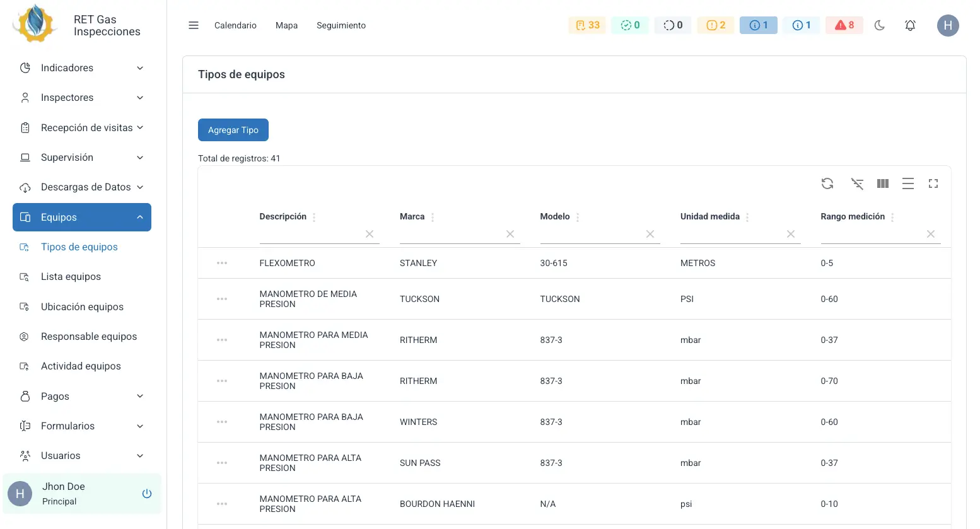This screenshot has width=980, height=529.
Task: Open the orange badge showing 33
Action: point(587,25)
